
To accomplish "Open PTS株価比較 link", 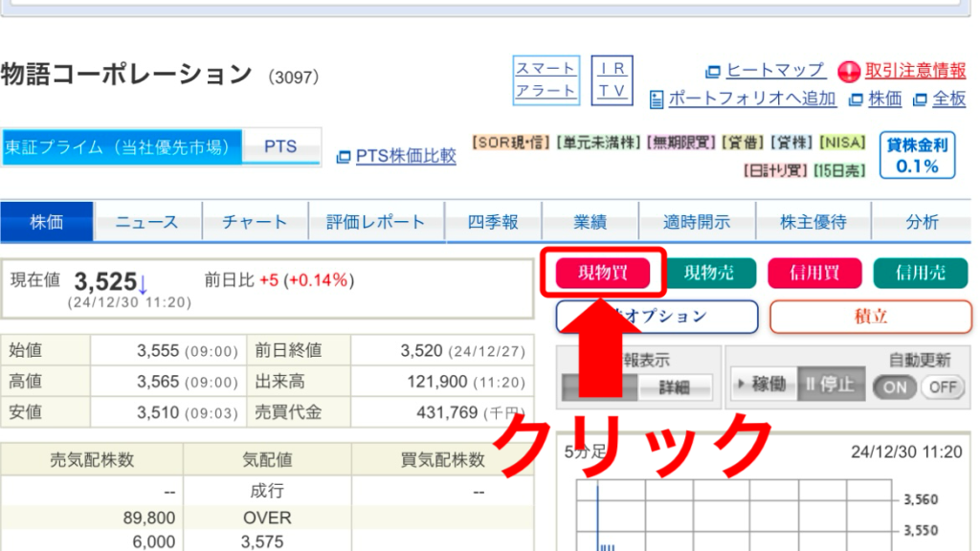I will point(406,156).
